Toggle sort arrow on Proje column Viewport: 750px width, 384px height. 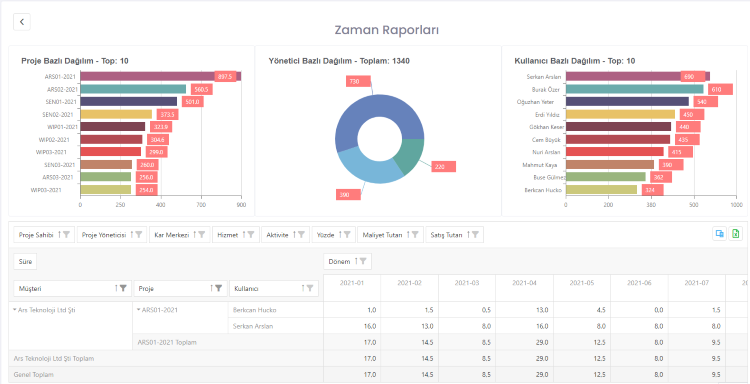(x=211, y=288)
